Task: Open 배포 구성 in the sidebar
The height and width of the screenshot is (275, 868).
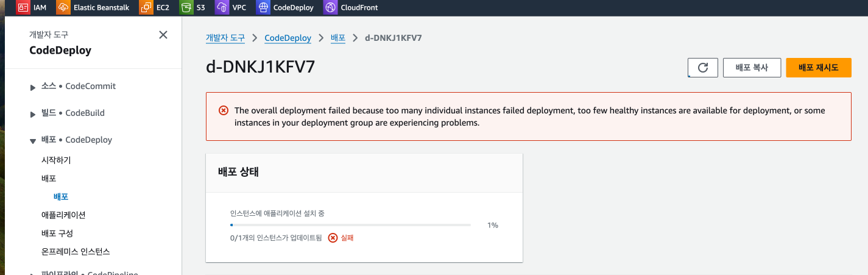Action: 57,234
